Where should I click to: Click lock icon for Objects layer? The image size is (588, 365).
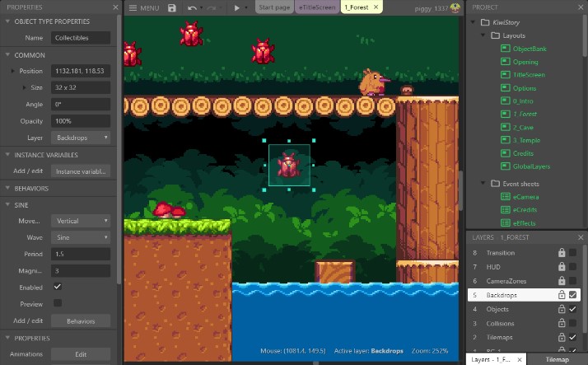[x=562, y=309]
